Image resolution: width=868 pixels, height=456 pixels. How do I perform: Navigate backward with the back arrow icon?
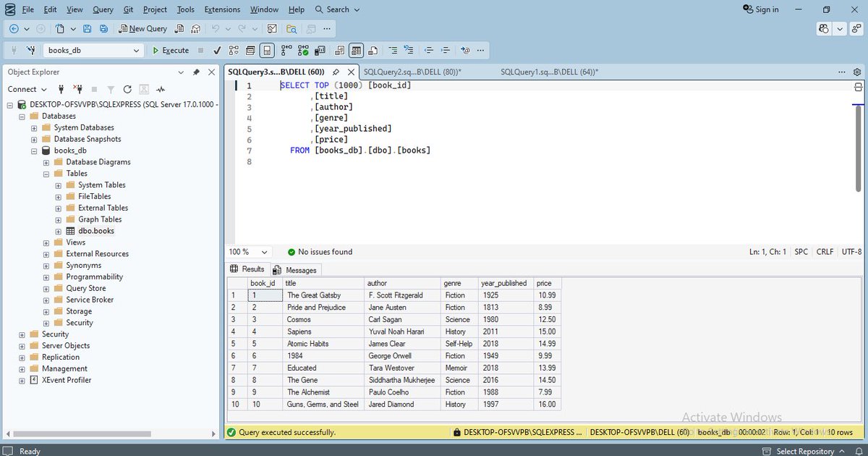(x=14, y=29)
